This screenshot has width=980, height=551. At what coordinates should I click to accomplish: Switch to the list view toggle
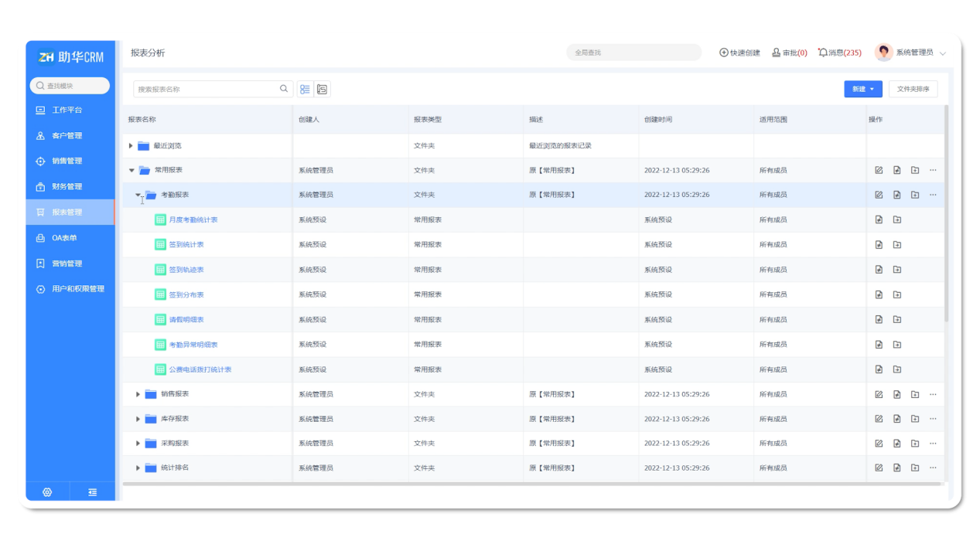305,90
